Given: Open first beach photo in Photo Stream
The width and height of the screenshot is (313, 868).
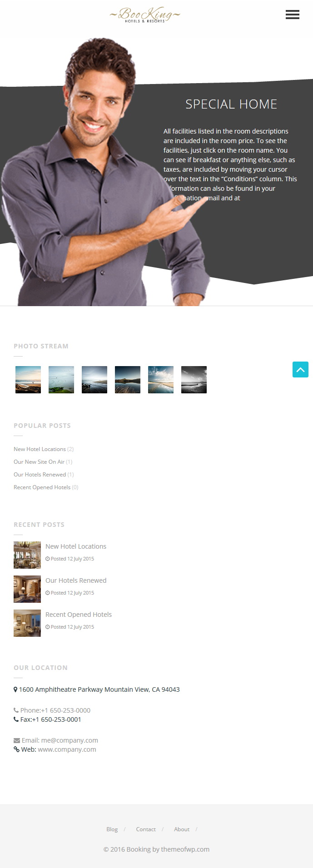Looking at the screenshot, I should point(28,380).
